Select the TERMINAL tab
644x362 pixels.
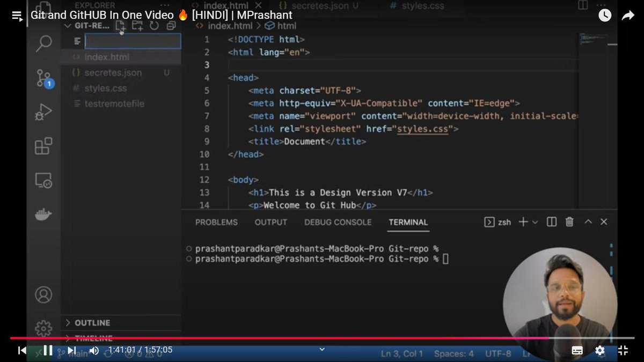pos(408,222)
